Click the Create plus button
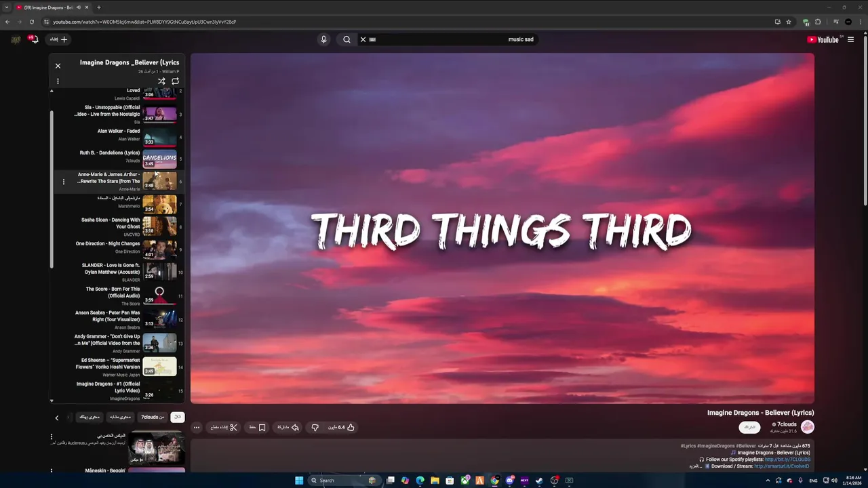This screenshot has height=488, width=868. [x=60, y=39]
